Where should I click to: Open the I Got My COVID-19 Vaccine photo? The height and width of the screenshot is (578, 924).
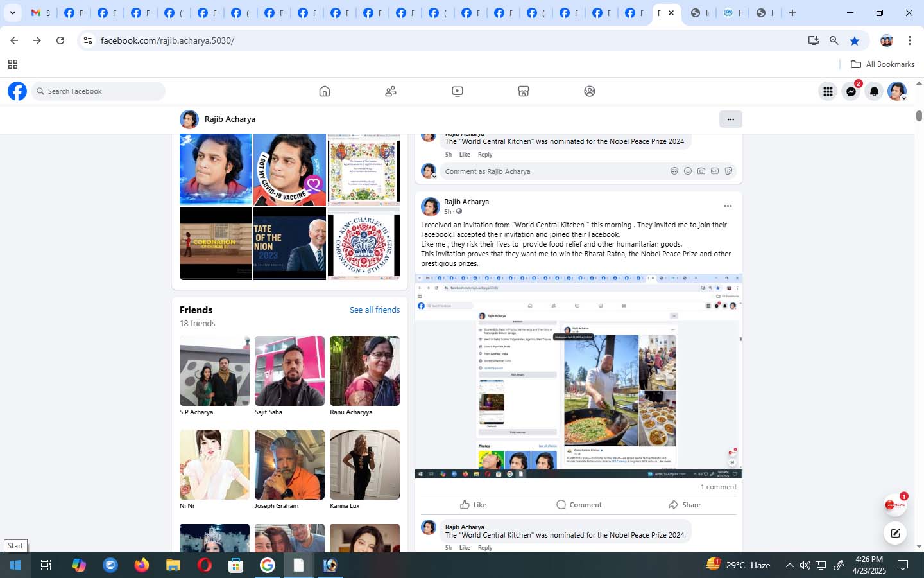[289, 169]
